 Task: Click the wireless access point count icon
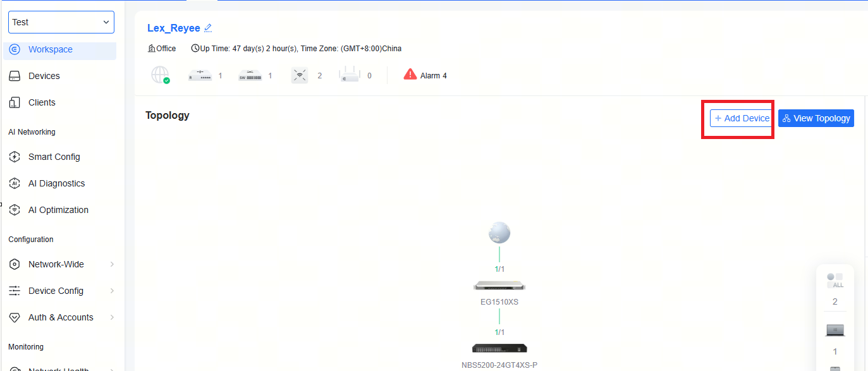(300, 76)
